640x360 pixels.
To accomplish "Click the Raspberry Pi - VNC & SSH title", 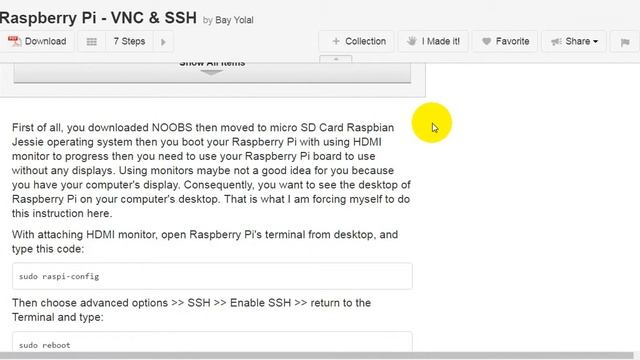I will coord(98,18).
